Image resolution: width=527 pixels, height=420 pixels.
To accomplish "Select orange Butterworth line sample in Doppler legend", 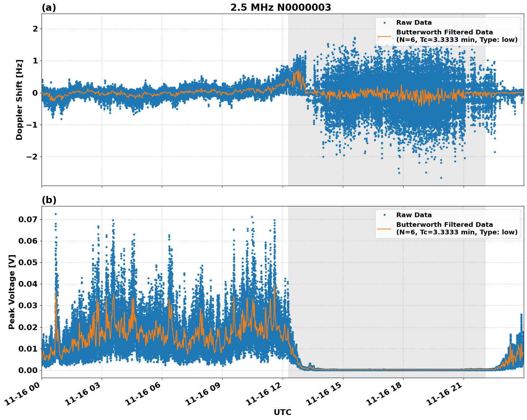I will pyautogui.click(x=384, y=36).
